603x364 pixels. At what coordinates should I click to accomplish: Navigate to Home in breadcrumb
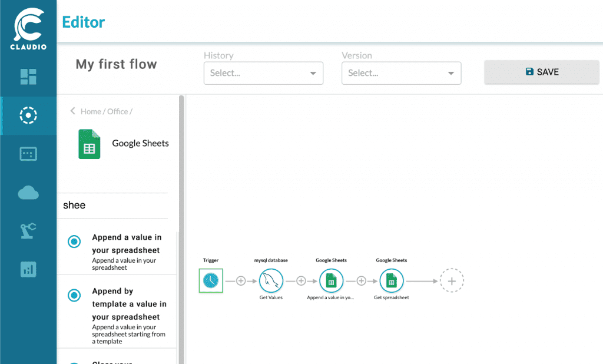[x=91, y=111]
